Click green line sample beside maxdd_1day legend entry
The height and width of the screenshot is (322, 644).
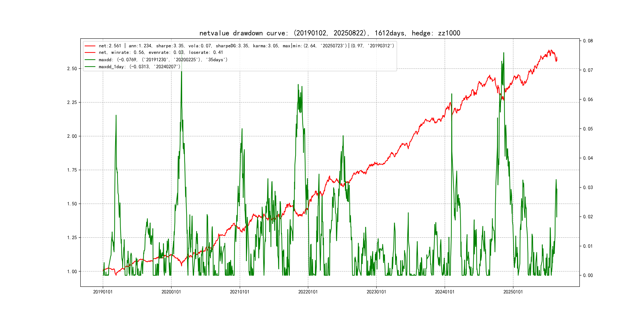(x=90, y=67)
